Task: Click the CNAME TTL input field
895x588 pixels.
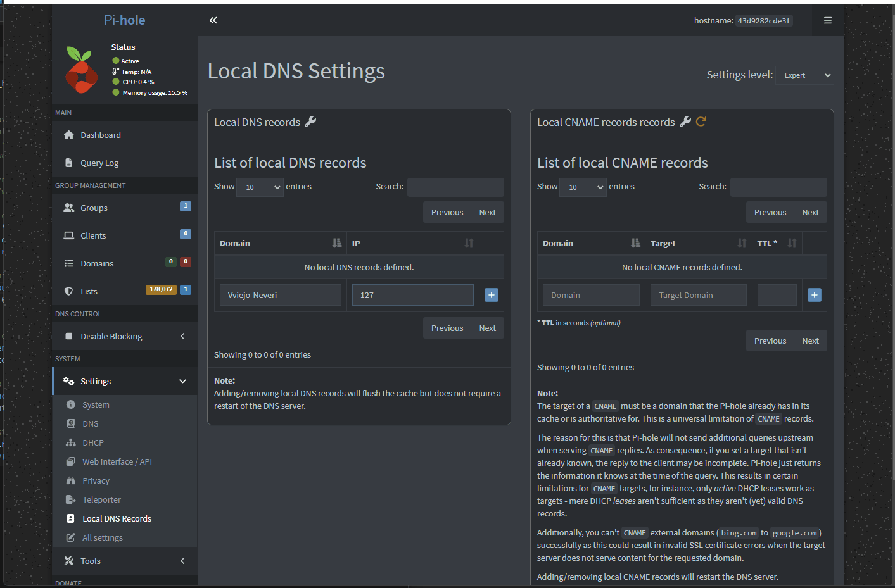Action: tap(777, 295)
